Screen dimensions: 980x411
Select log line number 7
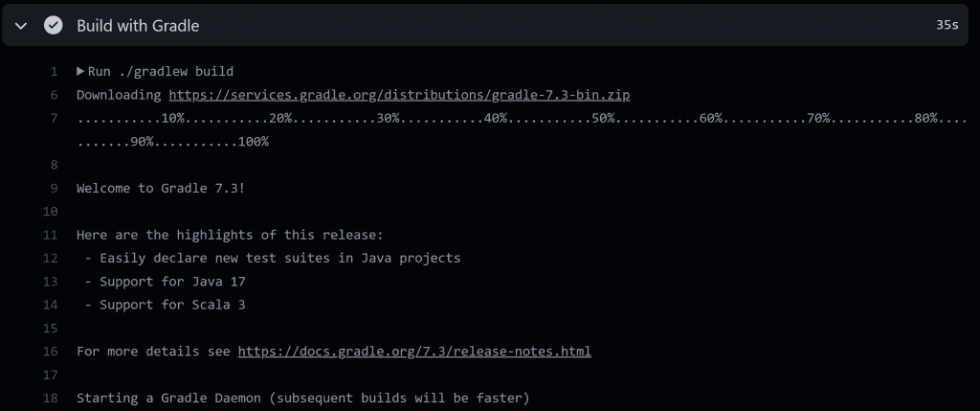coord(55,118)
